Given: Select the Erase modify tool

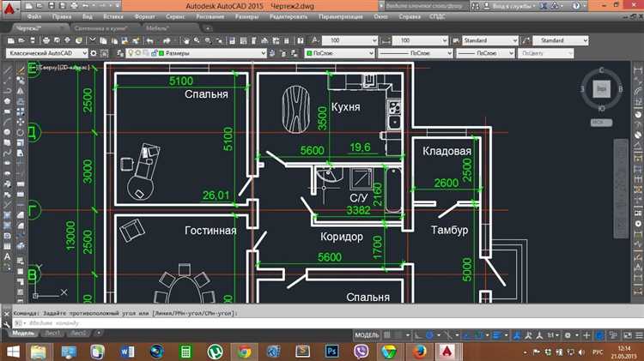Looking at the screenshot, I should click(21, 70).
